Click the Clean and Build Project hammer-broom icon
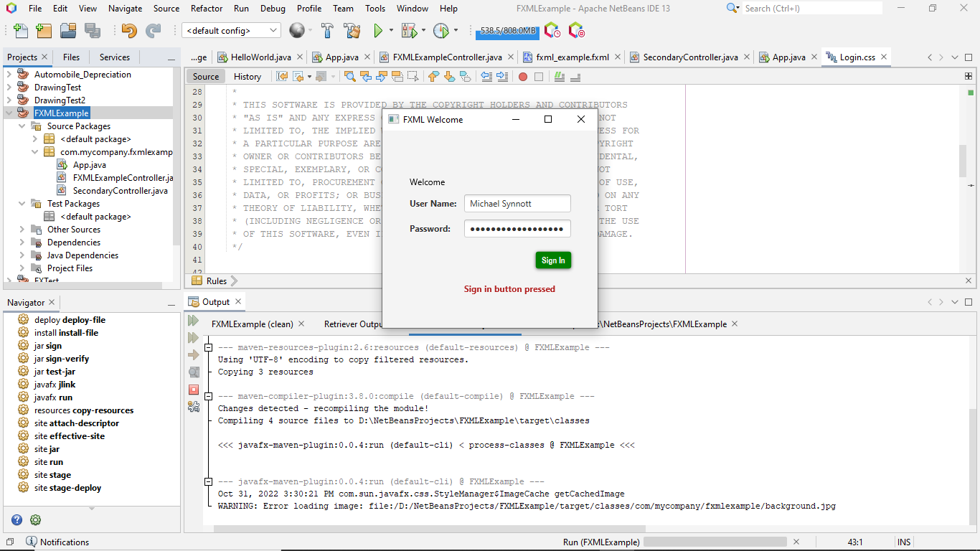Image resolution: width=980 pixels, height=551 pixels. (352, 31)
